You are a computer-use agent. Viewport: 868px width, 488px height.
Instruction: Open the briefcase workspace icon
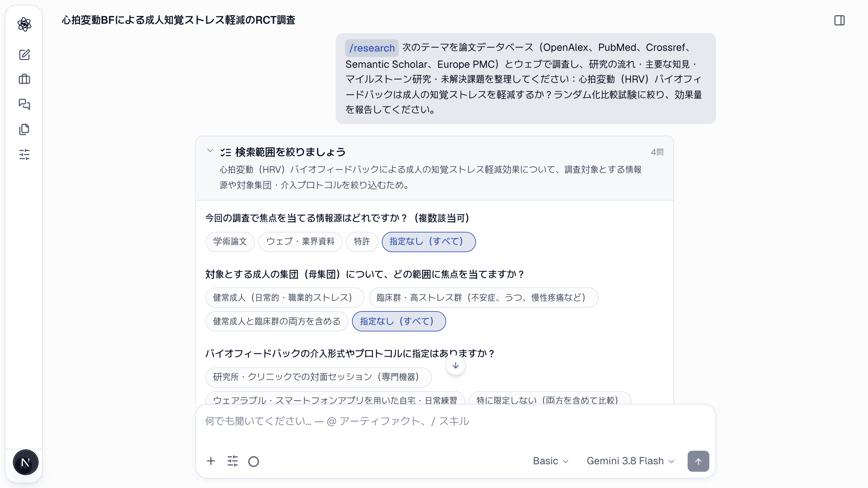point(24,79)
